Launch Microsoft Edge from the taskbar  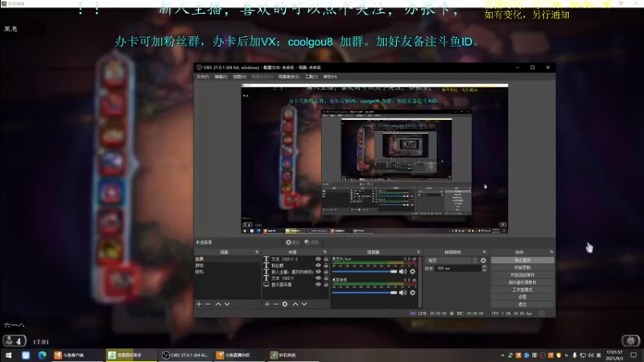coord(42,355)
